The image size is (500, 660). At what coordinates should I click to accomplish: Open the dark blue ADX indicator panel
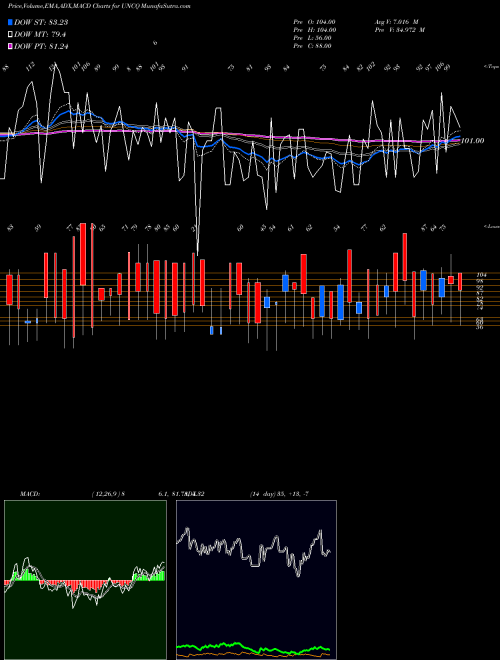pyautogui.click(x=256, y=580)
